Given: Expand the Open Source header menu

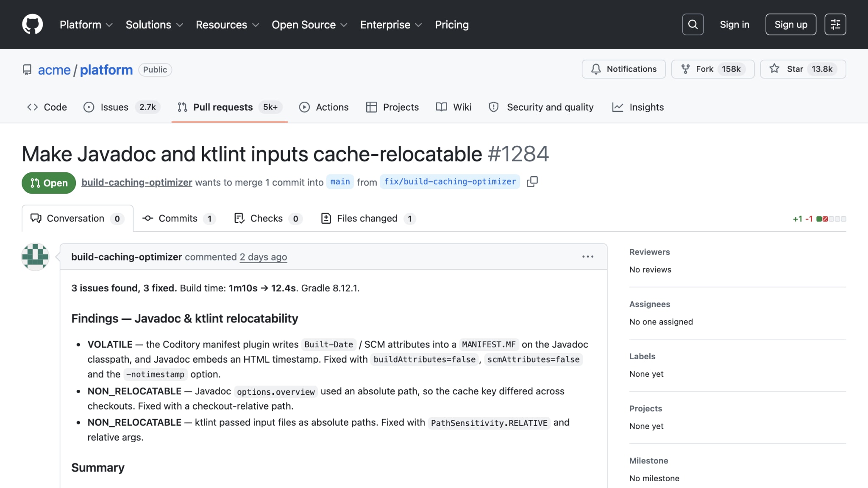Looking at the screenshot, I should 309,25.
